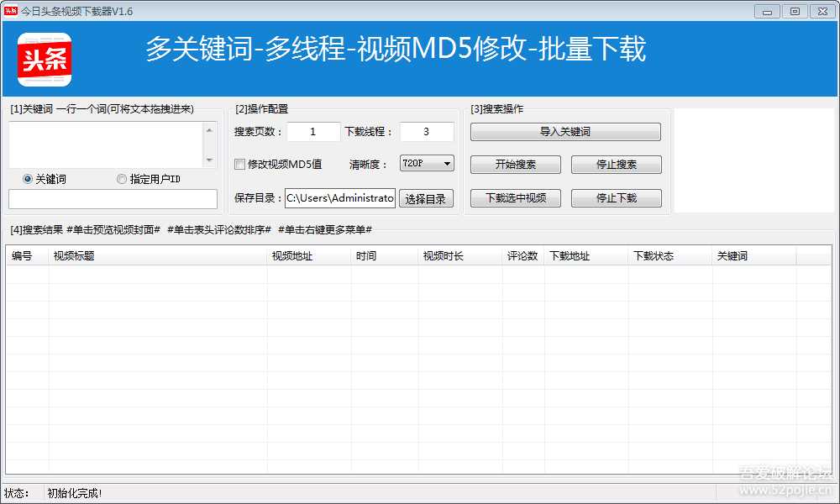Open the 清晰度 dropdown showing 720P

pos(426,164)
